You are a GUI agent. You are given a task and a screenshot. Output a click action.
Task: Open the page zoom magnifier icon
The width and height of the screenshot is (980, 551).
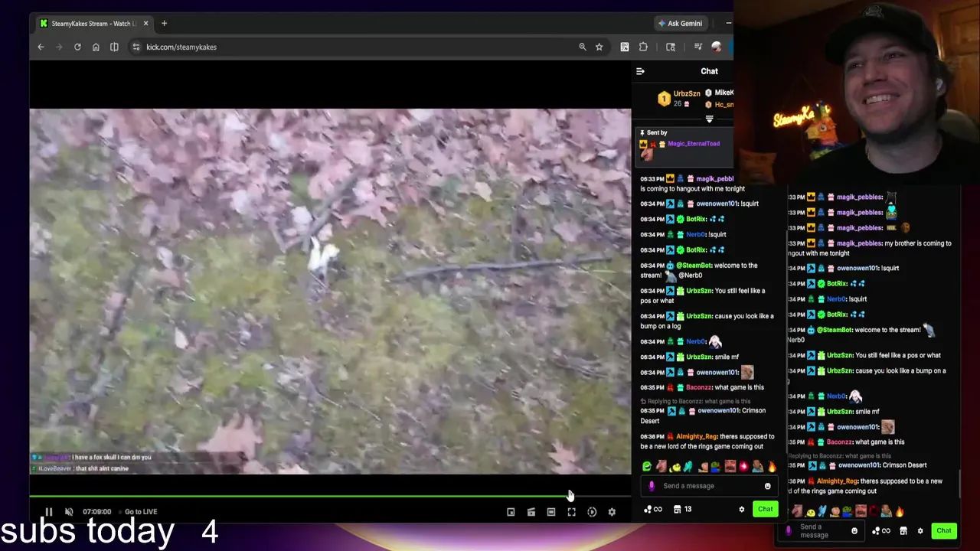pos(583,47)
